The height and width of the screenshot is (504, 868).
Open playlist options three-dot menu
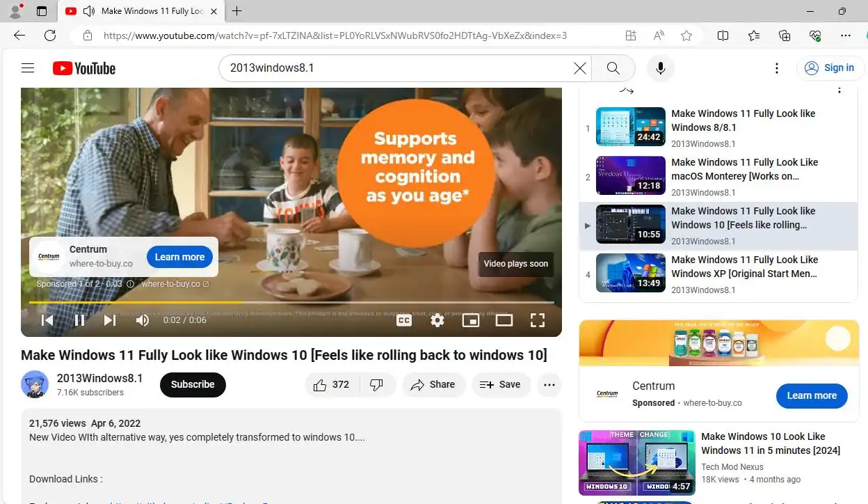tap(839, 89)
